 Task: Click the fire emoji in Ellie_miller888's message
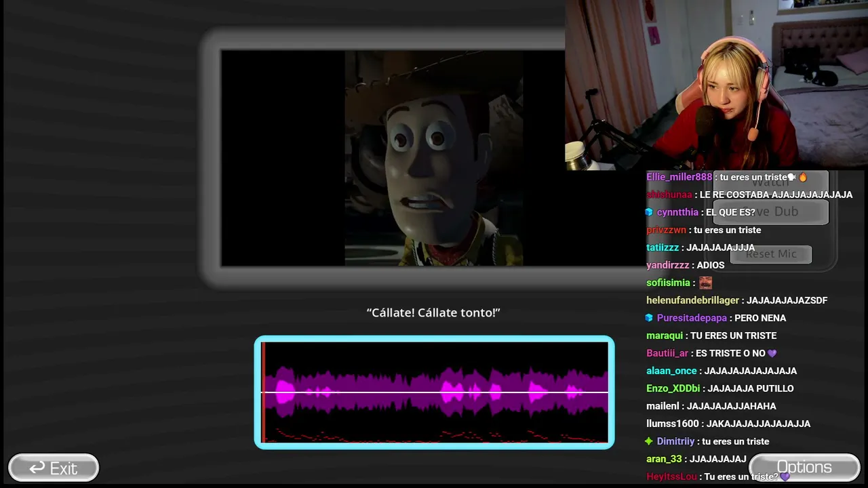(803, 177)
